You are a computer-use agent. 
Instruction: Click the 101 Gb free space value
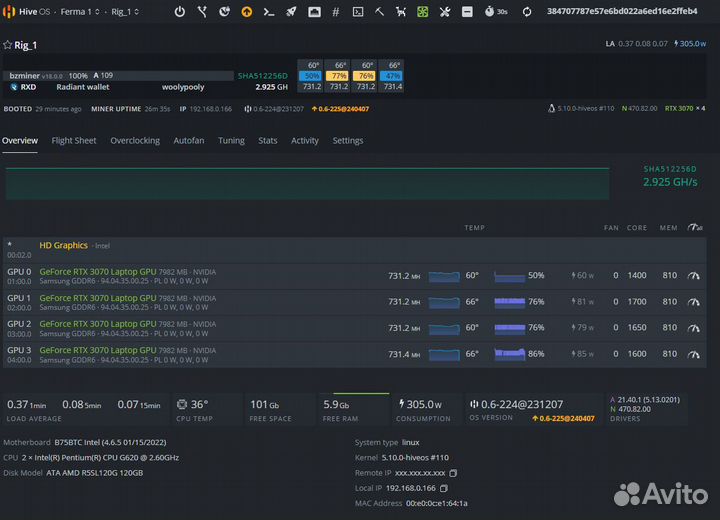pyautogui.click(x=264, y=405)
